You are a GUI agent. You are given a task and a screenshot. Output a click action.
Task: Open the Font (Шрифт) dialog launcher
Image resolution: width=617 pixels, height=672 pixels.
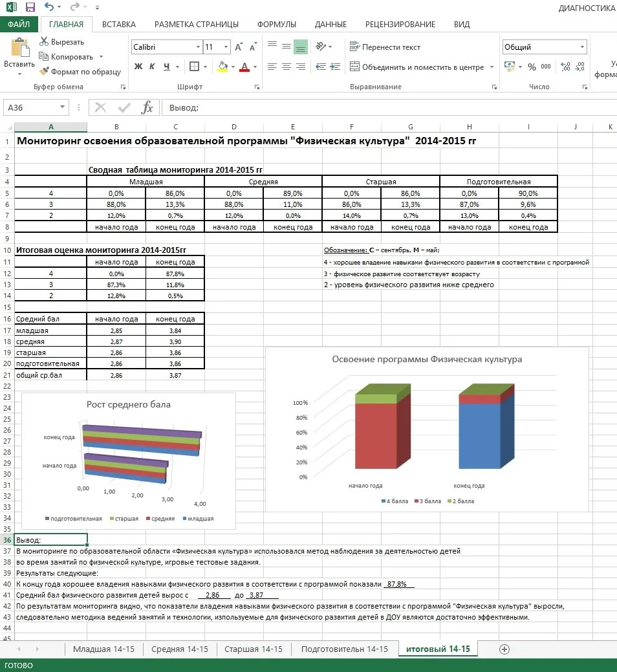[257, 87]
